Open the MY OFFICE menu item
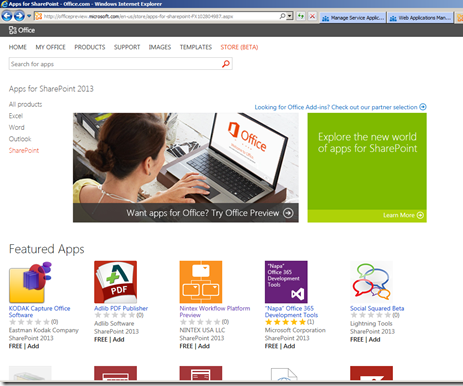The width and height of the screenshot is (463, 386). (50, 47)
